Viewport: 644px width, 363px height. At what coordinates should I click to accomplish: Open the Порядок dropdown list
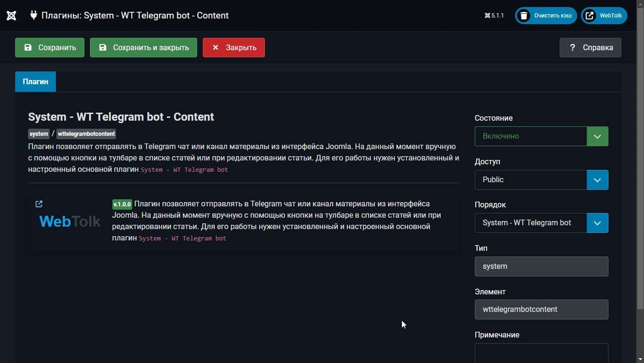(x=541, y=223)
